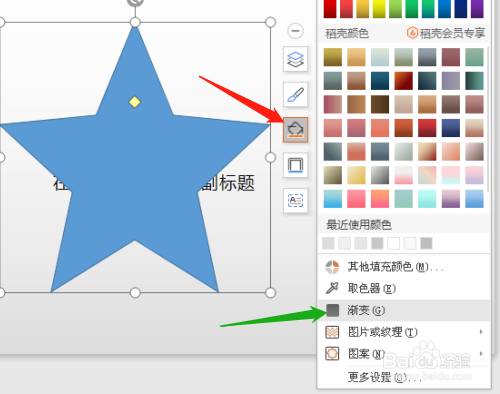Pick the dark brown gradient in third row
This screenshot has width=500, height=394.
[x=380, y=104]
